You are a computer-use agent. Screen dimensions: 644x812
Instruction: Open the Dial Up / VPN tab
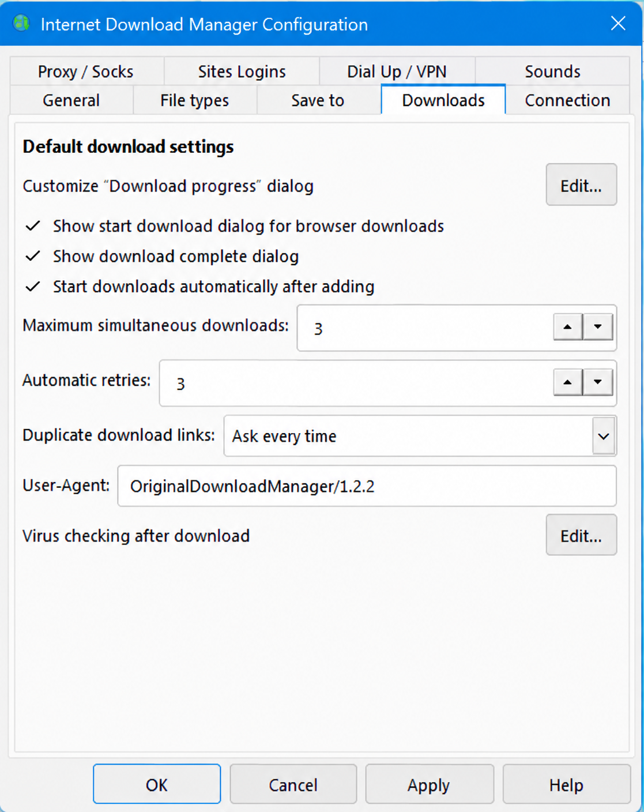pyautogui.click(x=397, y=72)
